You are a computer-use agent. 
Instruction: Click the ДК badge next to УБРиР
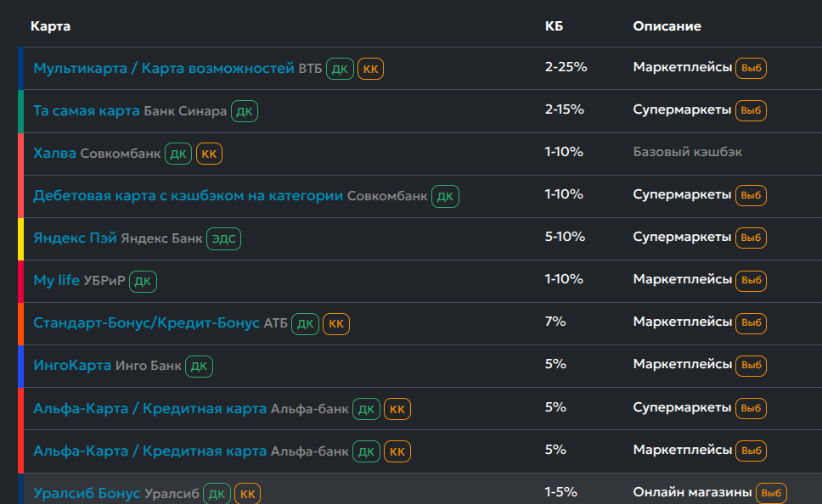pyautogui.click(x=143, y=282)
